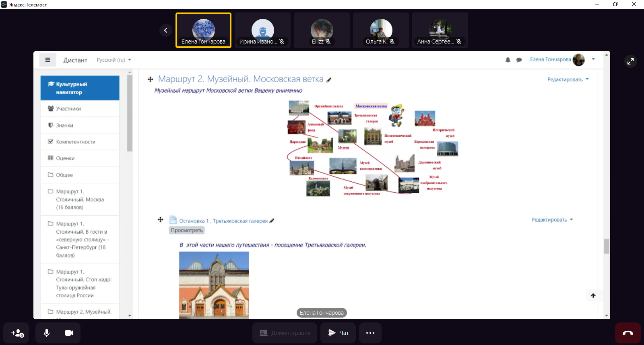Open the notifications bell icon
This screenshot has width=644, height=345.
tap(508, 60)
